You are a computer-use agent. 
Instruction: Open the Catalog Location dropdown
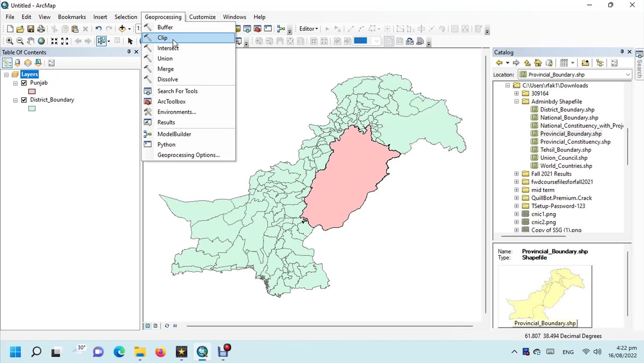(628, 75)
